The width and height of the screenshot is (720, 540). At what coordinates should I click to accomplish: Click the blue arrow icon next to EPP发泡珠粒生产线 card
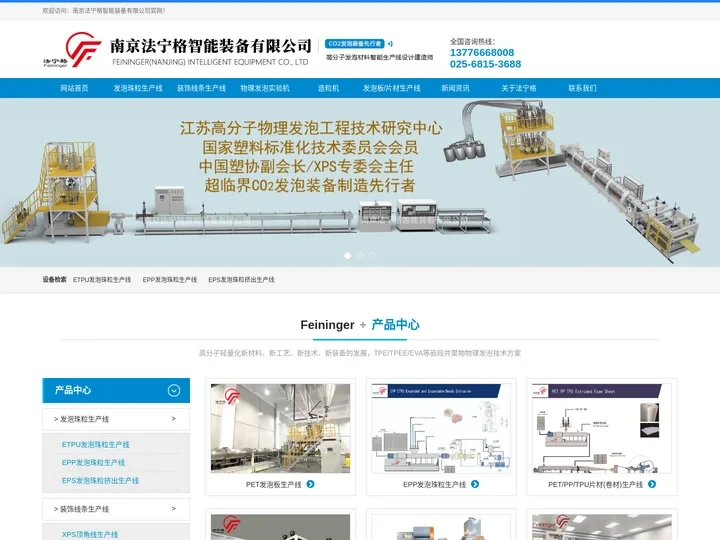(x=475, y=484)
